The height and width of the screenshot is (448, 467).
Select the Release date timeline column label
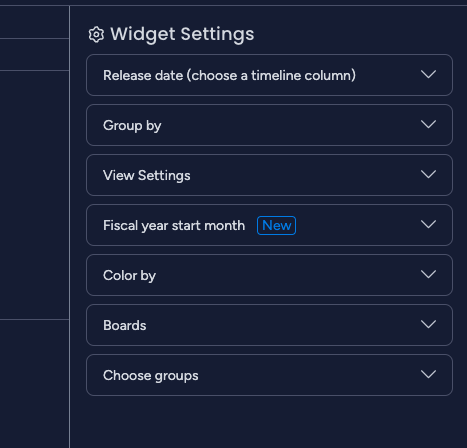(x=229, y=75)
